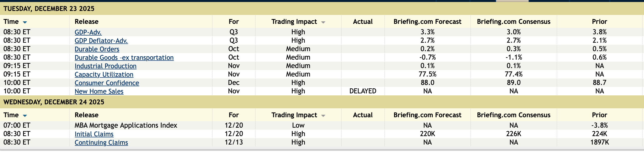644x152 pixels.
Task: View the Industrial Production release
Action: [x=105, y=66]
